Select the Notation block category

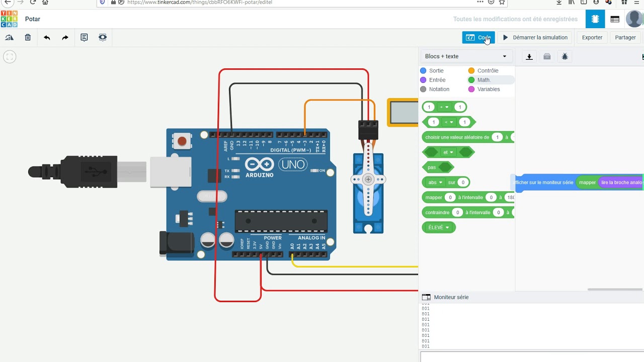pyautogui.click(x=435, y=89)
